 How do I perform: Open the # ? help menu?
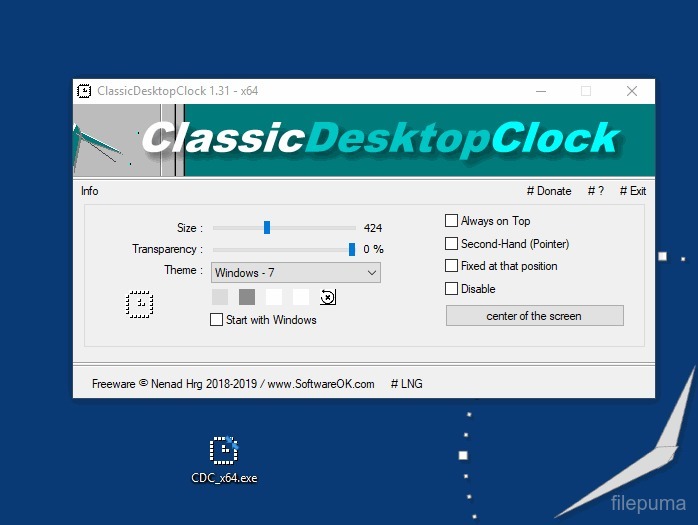595,191
